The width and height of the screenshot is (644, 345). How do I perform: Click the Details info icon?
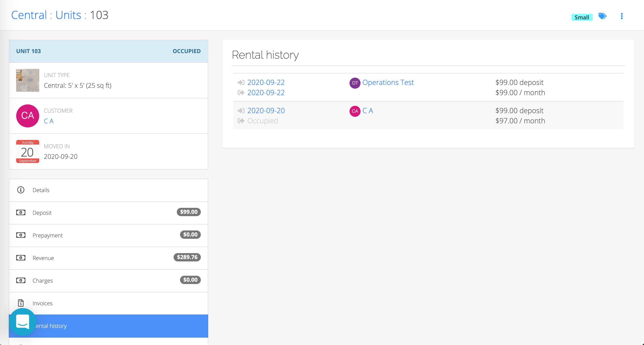click(21, 190)
